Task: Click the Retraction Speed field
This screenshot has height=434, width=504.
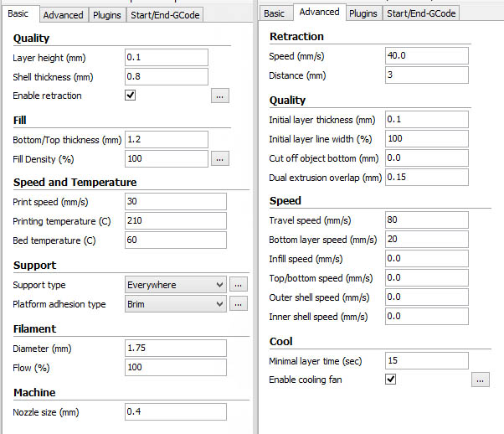Action: click(x=425, y=55)
